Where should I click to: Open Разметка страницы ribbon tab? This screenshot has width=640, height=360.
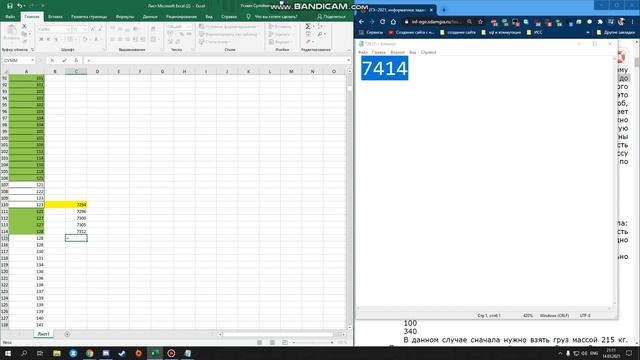pyautogui.click(x=89, y=17)
